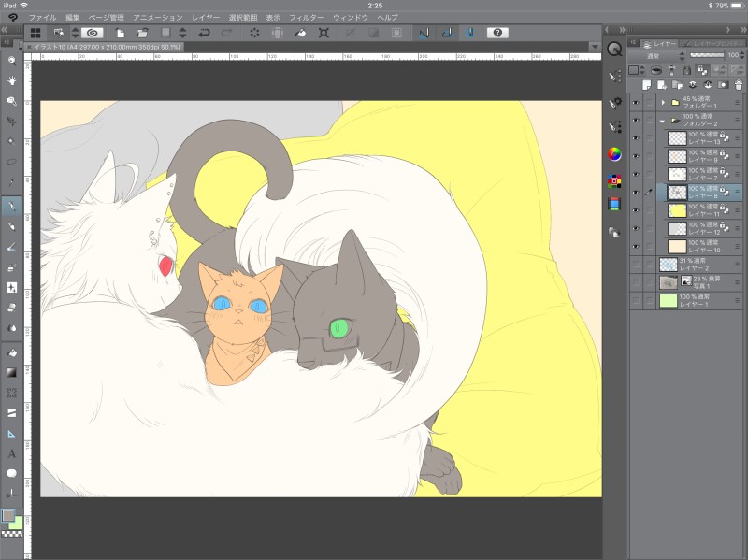Viewport: 748px width, 560px height.
Task: Show レイヤー 1 by toggling visibility
Action: (636, 300)
